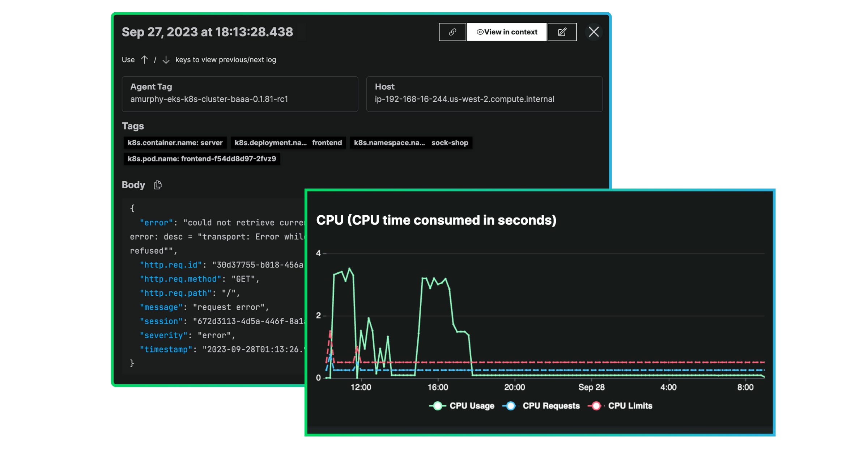Click the Host field value
The height and width of the screenshot is (456, 868).
464,99
